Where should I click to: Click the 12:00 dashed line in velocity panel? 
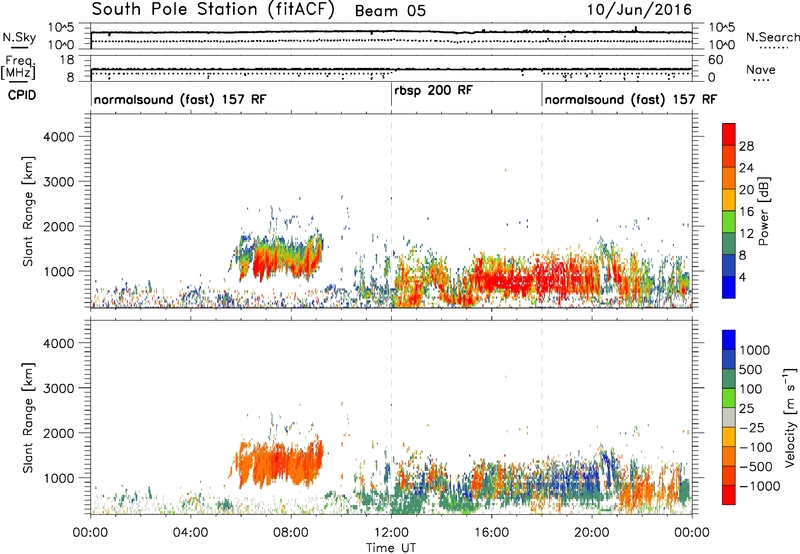tap(391, 417)
